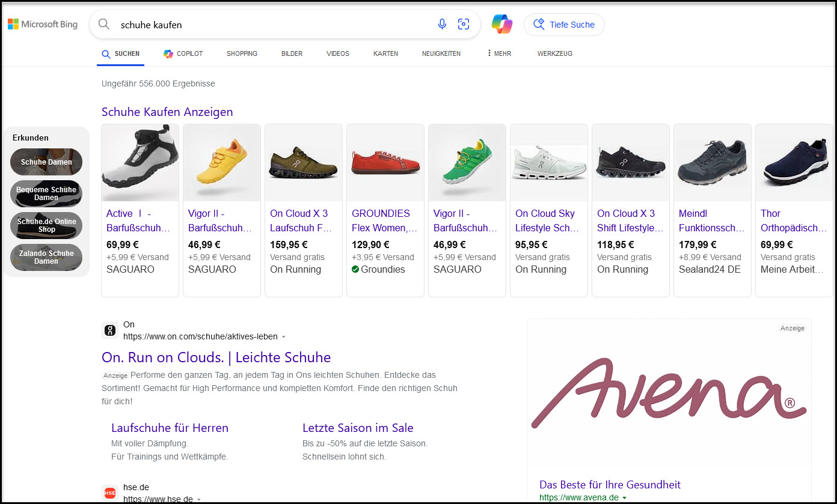Open the Active I Barfußschuh product image
837x504 pixels.
tap(140, 163)
